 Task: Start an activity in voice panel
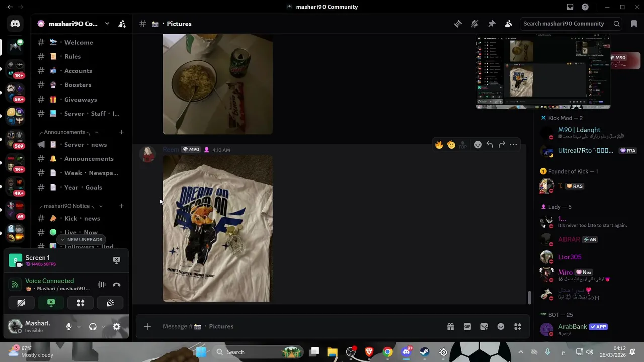coord(80,303)
